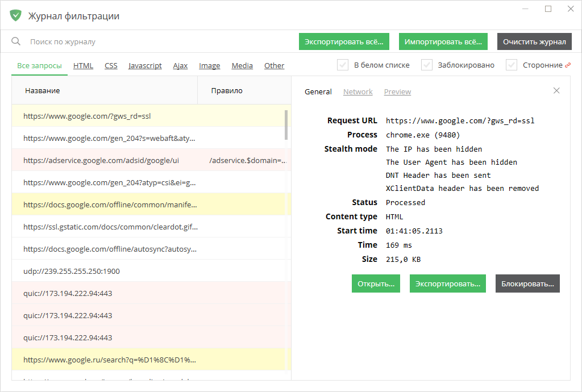Click the 'Название' column header
The height and width of the screenshot is (392, 582).
click(105, 90)
